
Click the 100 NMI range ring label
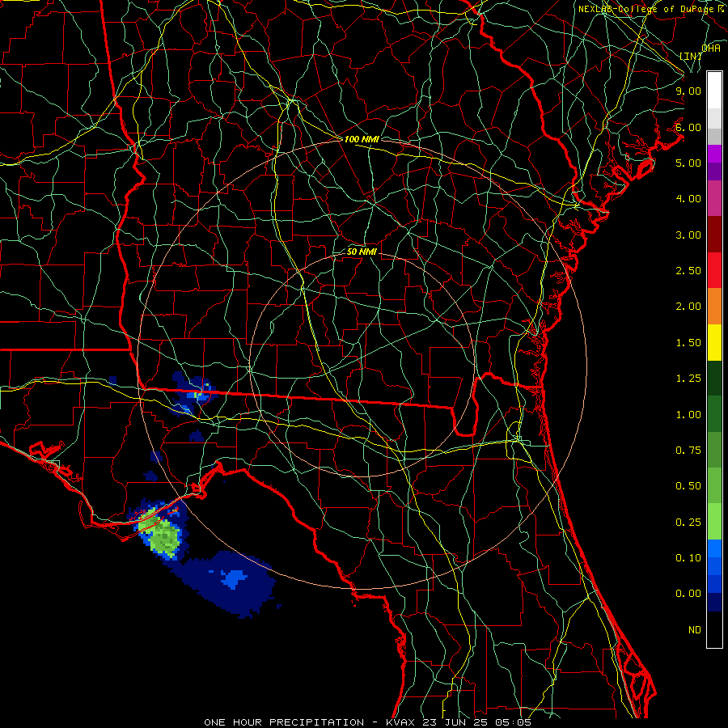(362, 139)
